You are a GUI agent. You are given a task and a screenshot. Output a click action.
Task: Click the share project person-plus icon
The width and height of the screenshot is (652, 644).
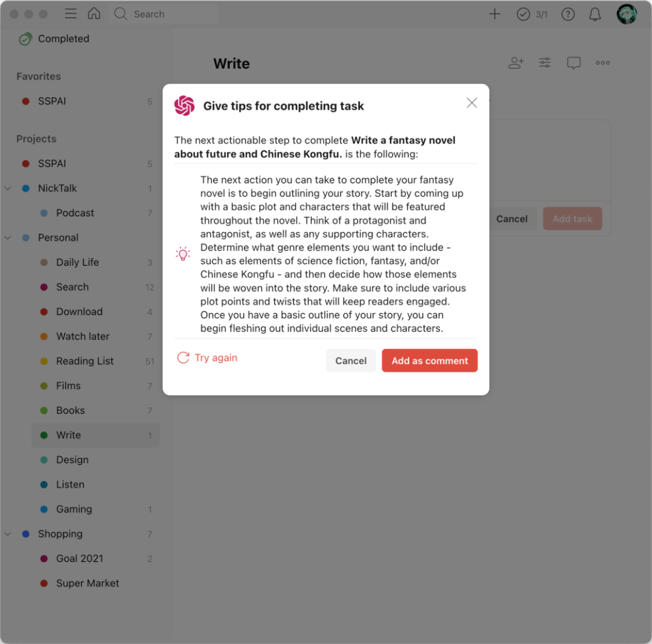click(516, 63)
